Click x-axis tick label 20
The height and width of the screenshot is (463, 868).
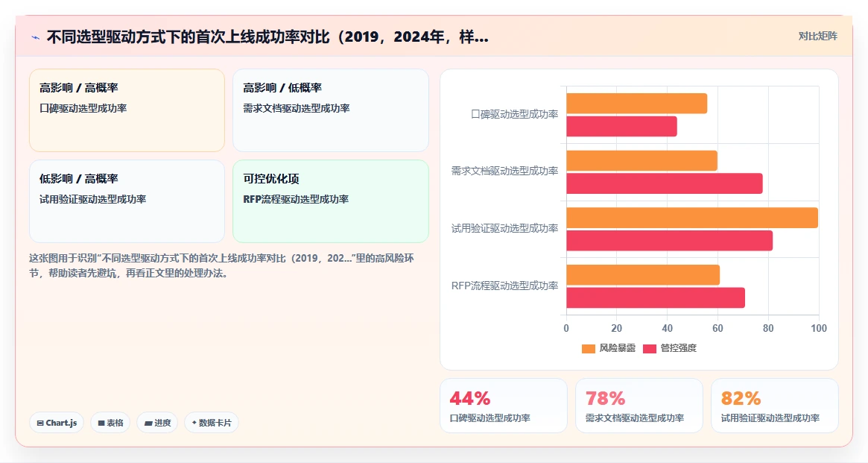(617, 328)
